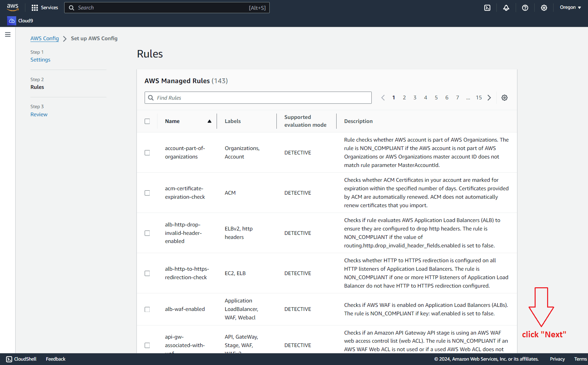The height and width of the screenshot is (365, 588).
Task: Open the Cloud9 shortcut icon
Action: click(x=12, y=21)
